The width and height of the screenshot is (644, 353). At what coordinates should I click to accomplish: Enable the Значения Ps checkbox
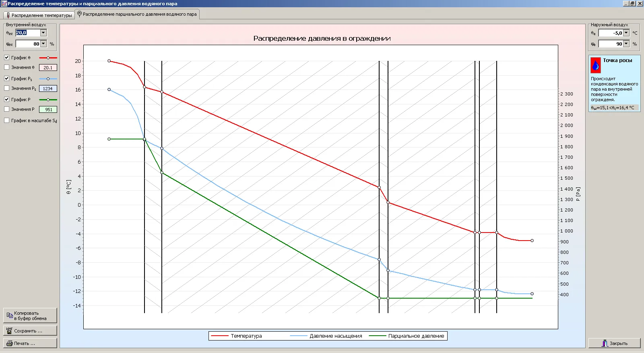click(x=7, y=88)
